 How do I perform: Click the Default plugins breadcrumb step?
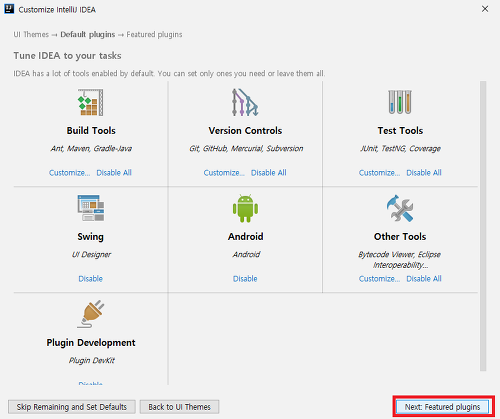point(88,35)
